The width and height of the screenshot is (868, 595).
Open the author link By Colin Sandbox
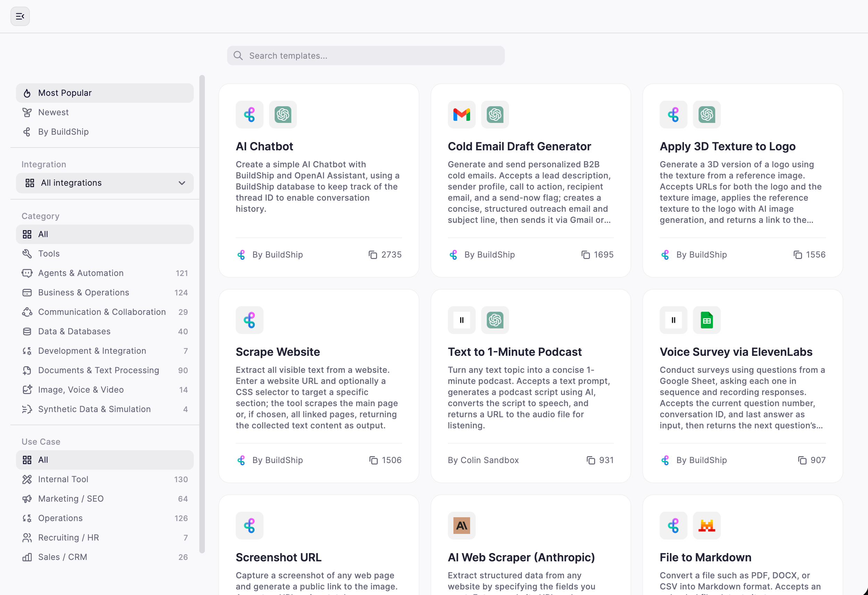pyautogui.click(x=483, y=460)
